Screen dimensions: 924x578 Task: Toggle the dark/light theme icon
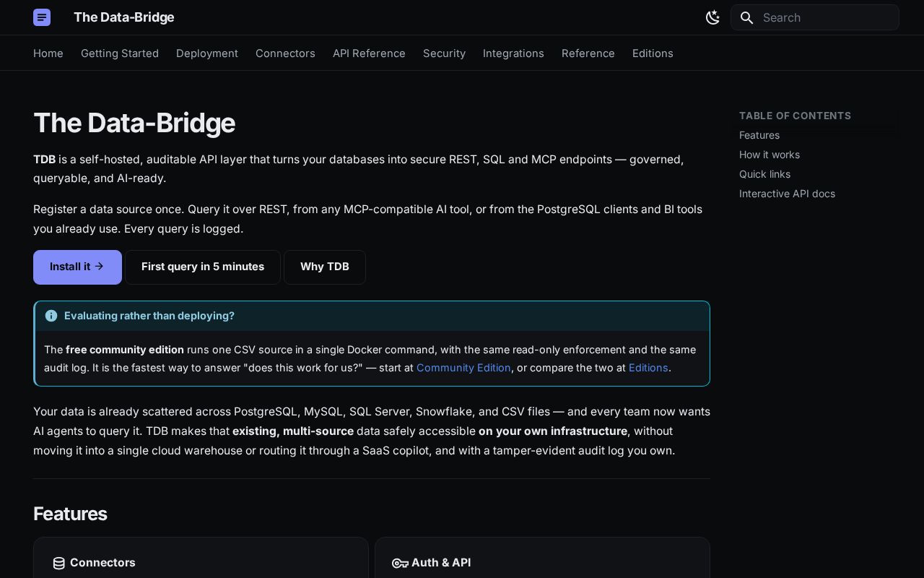pyautogui.click(x=712, y=17)
